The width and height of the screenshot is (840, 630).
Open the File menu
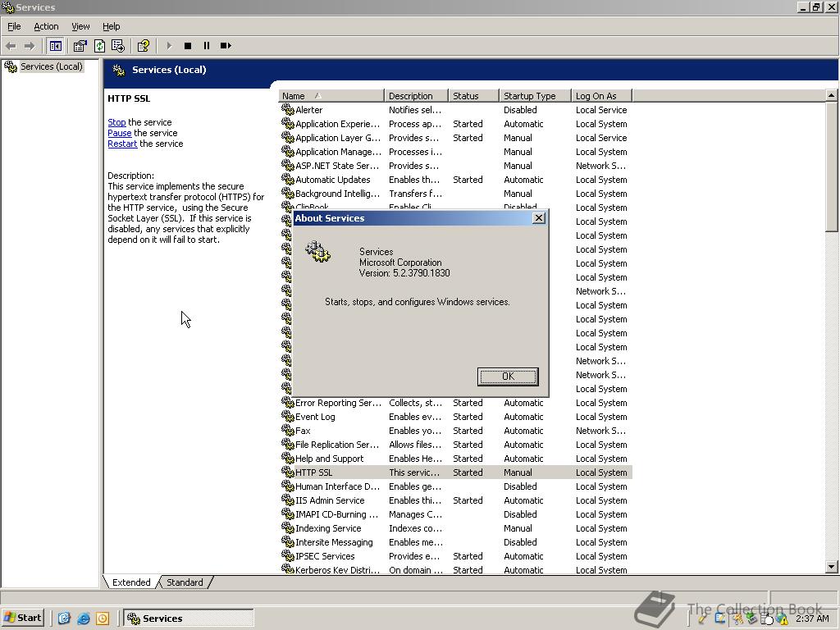pos(14,26)
